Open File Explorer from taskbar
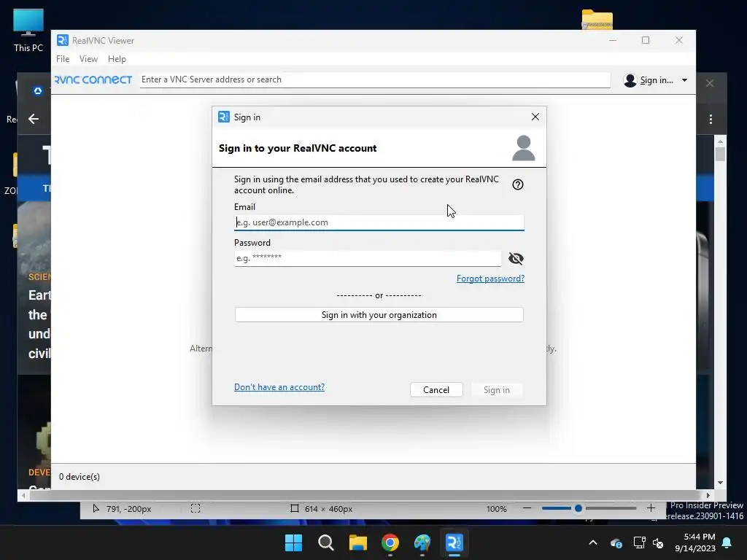This screenshot has width=747, height=560. [357, 542]
